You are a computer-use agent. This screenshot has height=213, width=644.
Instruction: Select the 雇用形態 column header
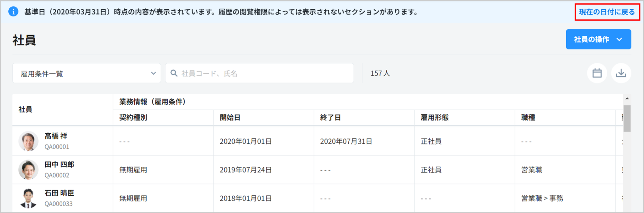(x=434, y=118)
